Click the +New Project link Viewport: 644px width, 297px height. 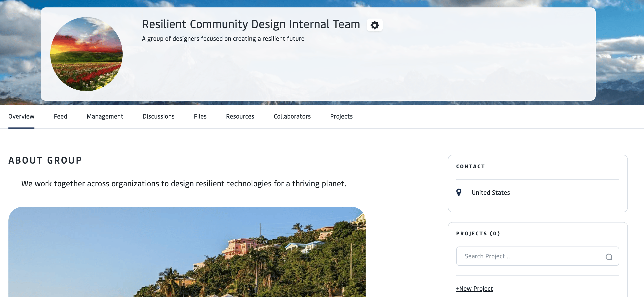(474, 289)
